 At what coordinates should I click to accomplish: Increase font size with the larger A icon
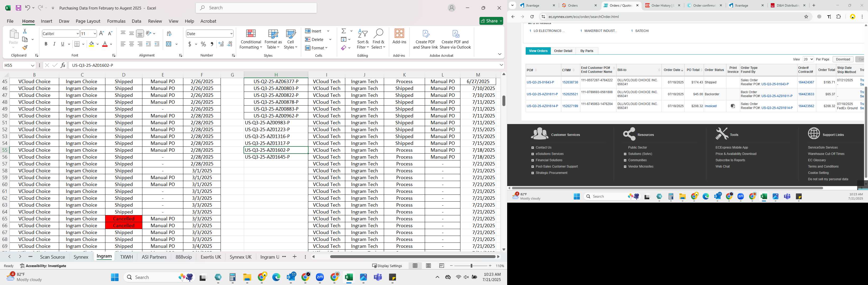[101, 33]
